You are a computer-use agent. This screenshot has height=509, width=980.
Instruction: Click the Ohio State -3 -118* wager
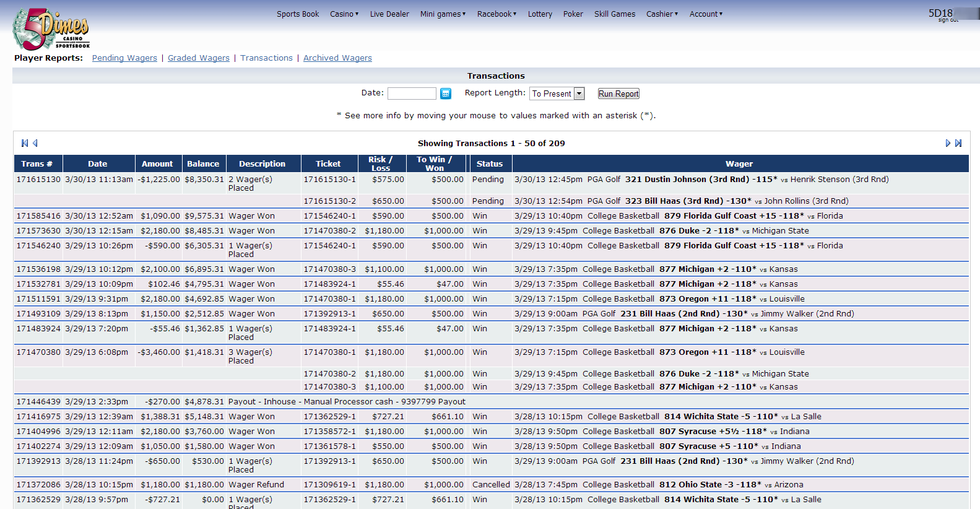pos(710,485)
